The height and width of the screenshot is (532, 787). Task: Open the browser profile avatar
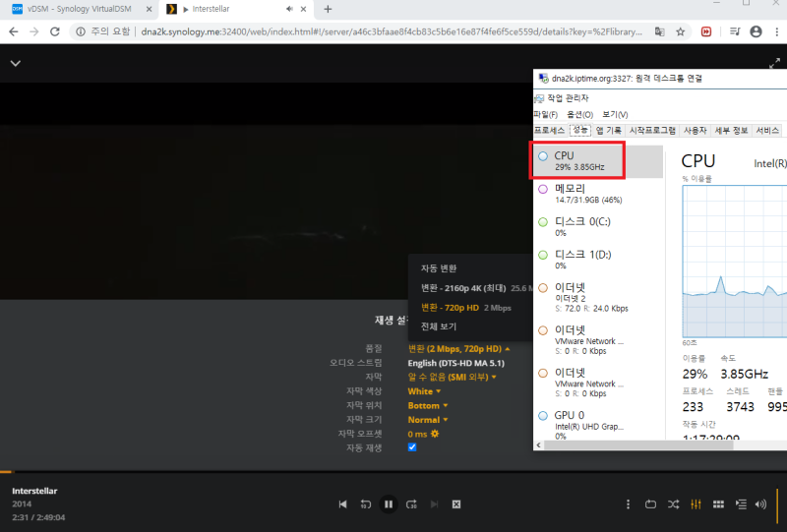[x=756, y=31]
